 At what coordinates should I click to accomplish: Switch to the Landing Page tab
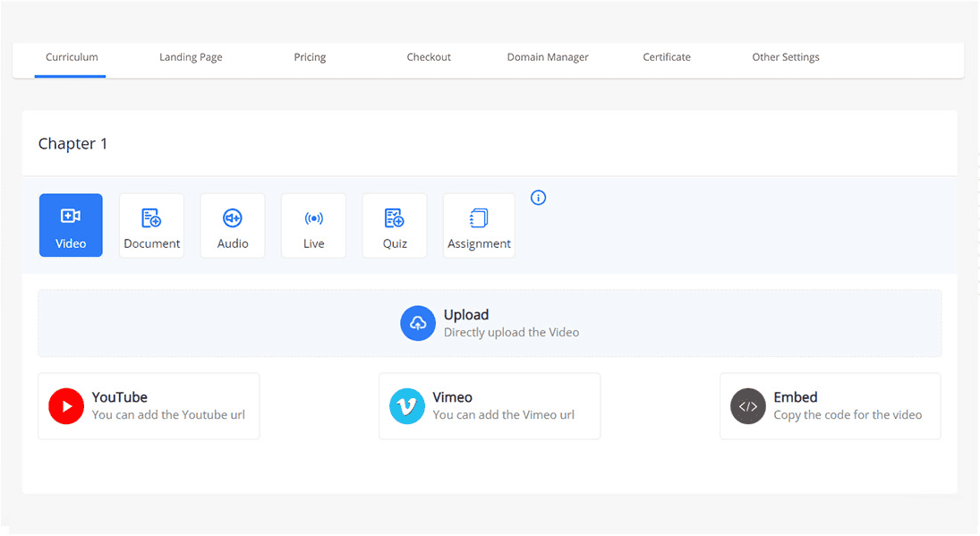tap(191, 56)
